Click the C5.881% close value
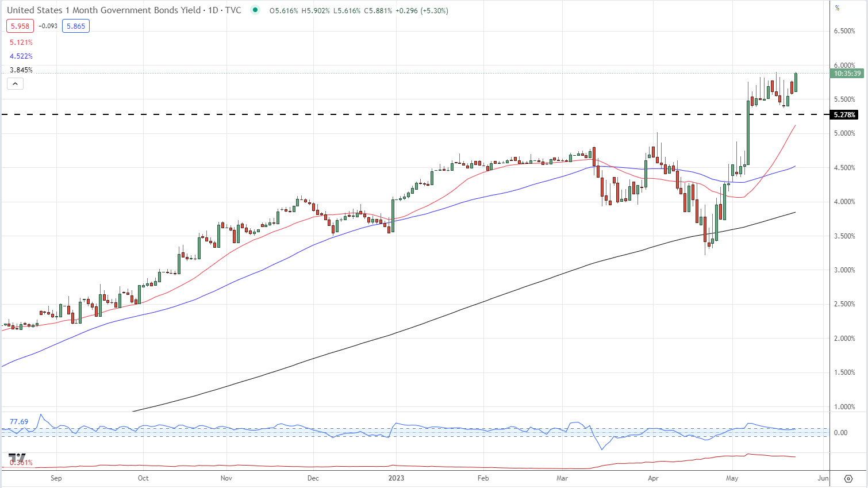This screenshot has height=488, width=868. coord(378,10)
